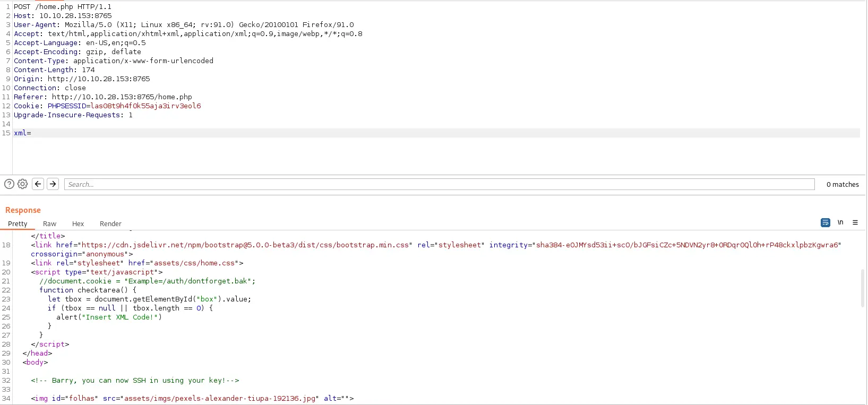The width and height of the screenshot is (868, 405).
Task: Click the Upgrade-Insecure-Requests header
Action: [73, 115]
